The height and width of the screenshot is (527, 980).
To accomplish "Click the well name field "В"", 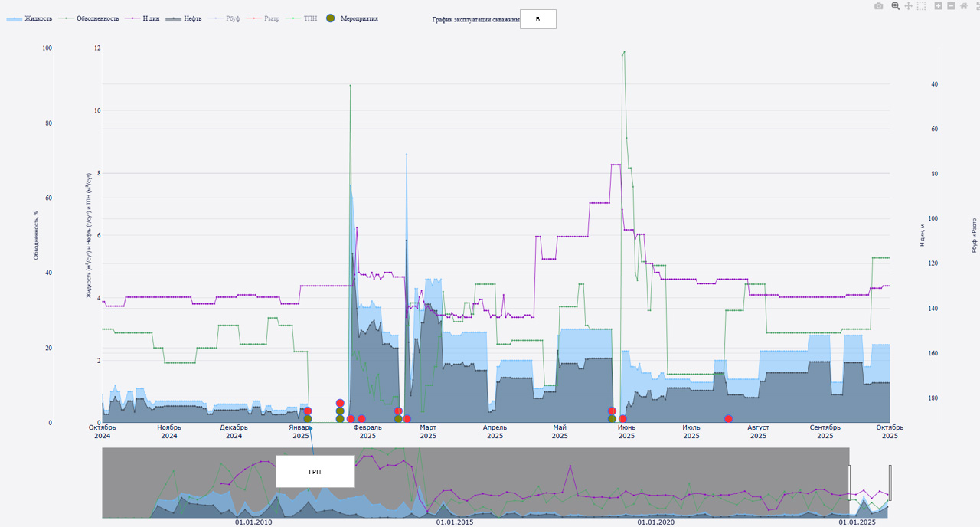I will [x=537, y=19].
